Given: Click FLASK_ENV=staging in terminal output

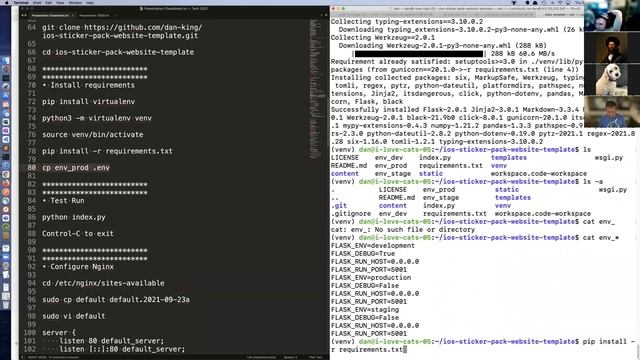Looking at the screenshot, I should (365, 309).
